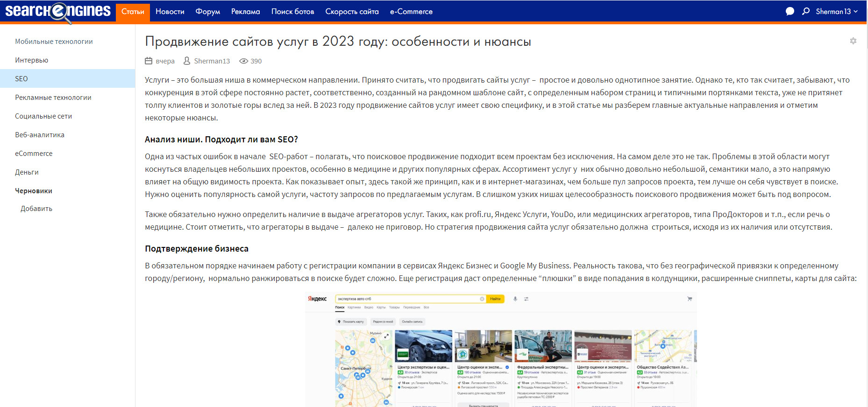Open author Sherman13 link under article title
The height and width of the screenshot is (407, 868).
212,61
